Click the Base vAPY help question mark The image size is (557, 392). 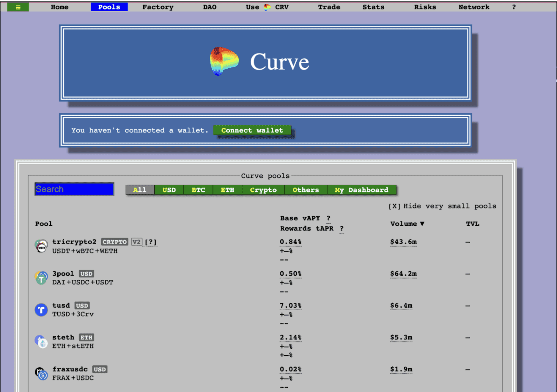point(328,219)
